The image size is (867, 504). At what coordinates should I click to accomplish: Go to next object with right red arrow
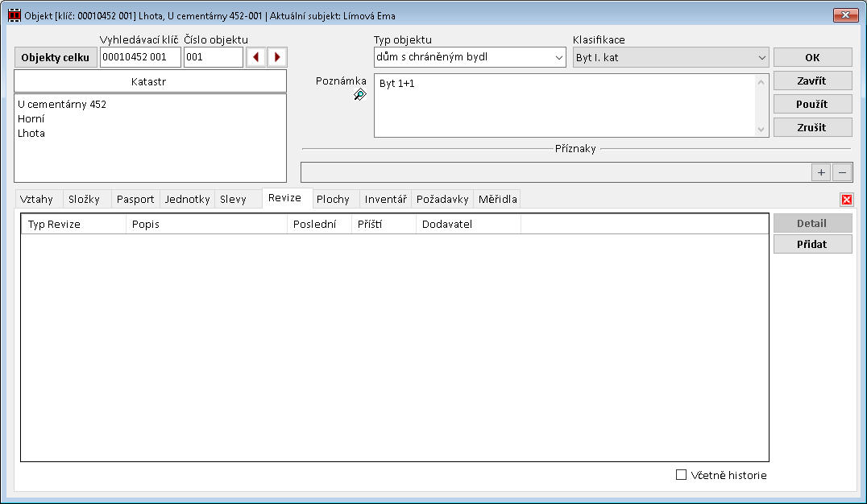tap(277, 57)
